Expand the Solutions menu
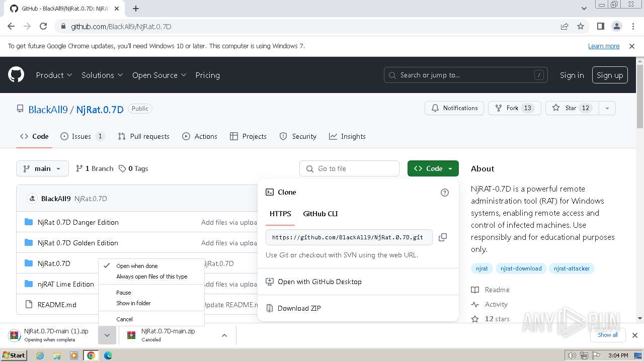The image size is (644, 362). click(x=102, y=75)
